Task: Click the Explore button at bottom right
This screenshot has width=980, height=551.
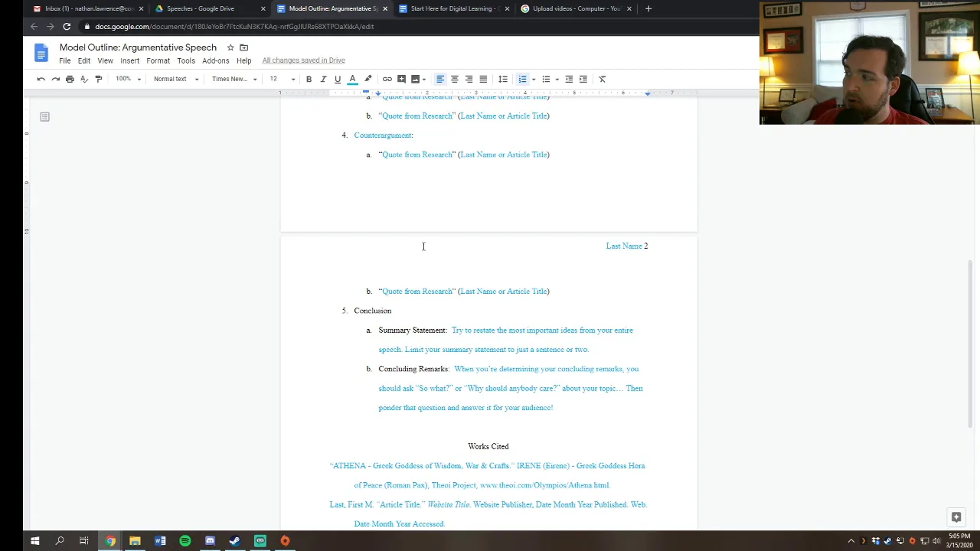Action: pyautogui.click(x=956, y=517)
